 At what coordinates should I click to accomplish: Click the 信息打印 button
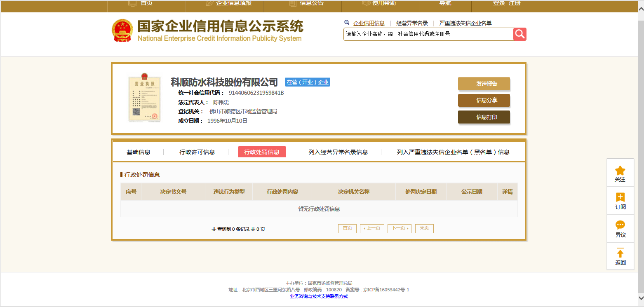click(484, 117)
